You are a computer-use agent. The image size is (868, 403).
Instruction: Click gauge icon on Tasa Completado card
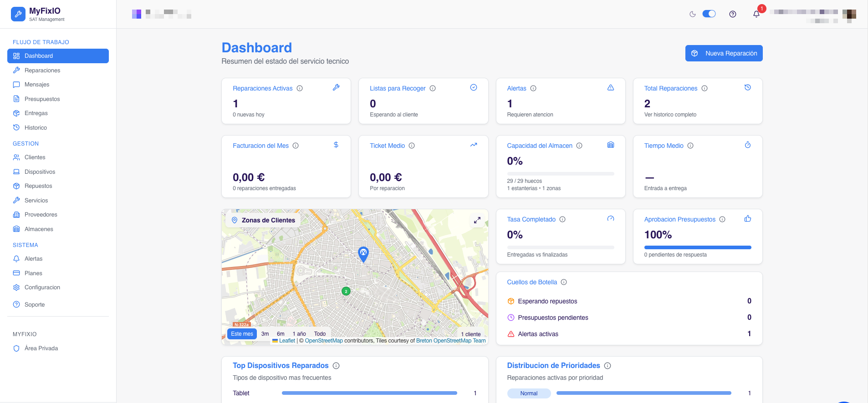[x=611, y=218]
